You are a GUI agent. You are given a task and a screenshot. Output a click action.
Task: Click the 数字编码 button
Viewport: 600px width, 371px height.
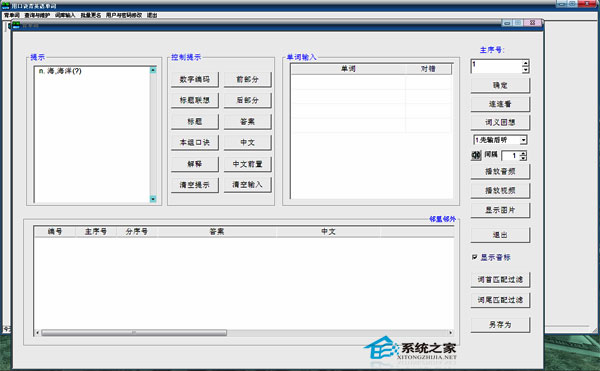(x=195, y=79)
